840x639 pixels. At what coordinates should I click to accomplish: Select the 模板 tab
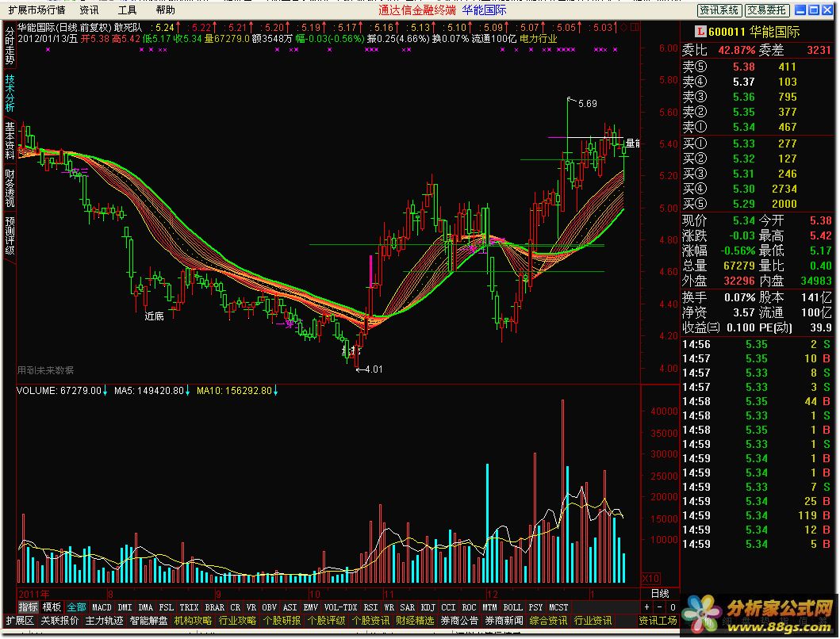coord(52,607)
